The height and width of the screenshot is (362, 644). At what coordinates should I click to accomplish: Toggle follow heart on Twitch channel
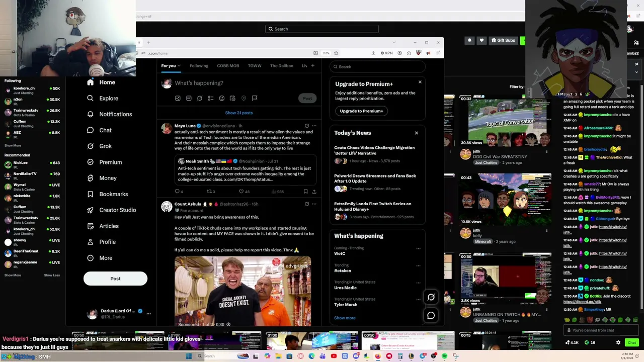[481, 40]
